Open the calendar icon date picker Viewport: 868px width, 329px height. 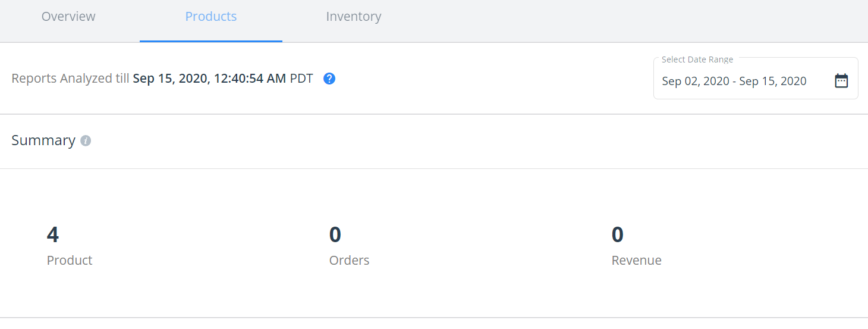coord(841,81)
